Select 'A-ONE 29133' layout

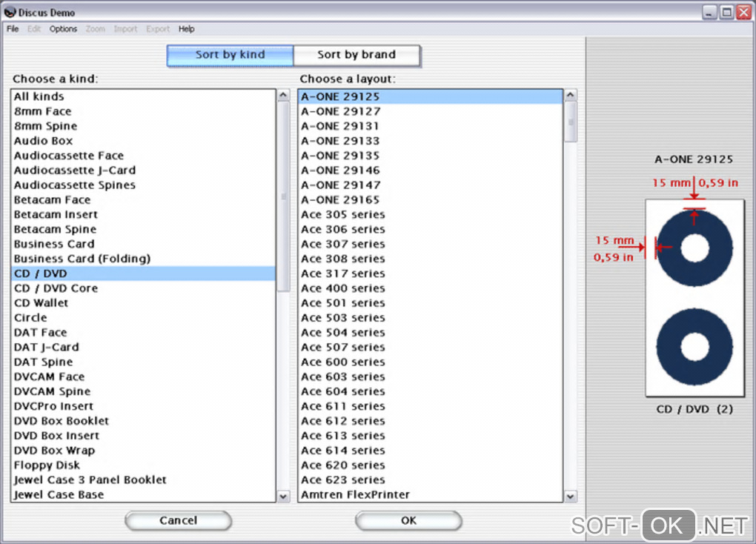pos(431,141)
